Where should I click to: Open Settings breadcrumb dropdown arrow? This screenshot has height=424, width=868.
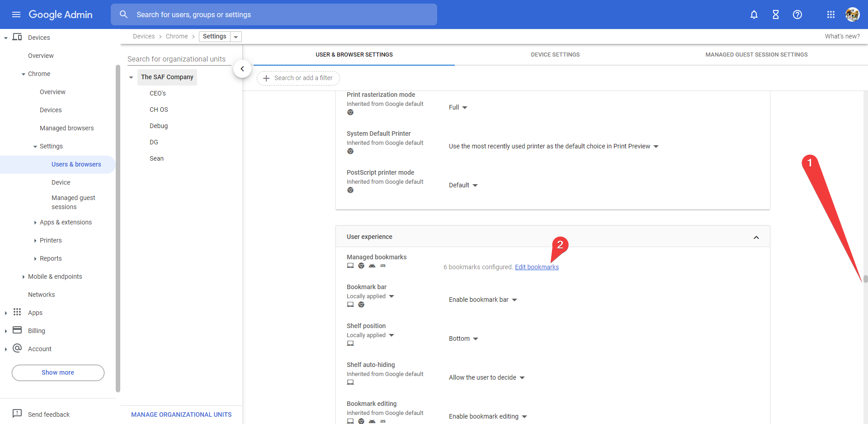[x=236, y=37]
